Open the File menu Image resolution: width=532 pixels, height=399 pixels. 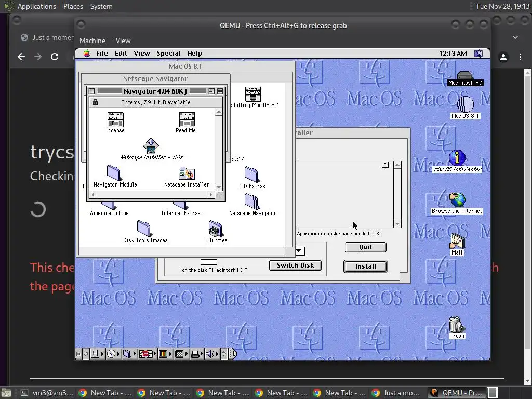[x=102, y=54]
